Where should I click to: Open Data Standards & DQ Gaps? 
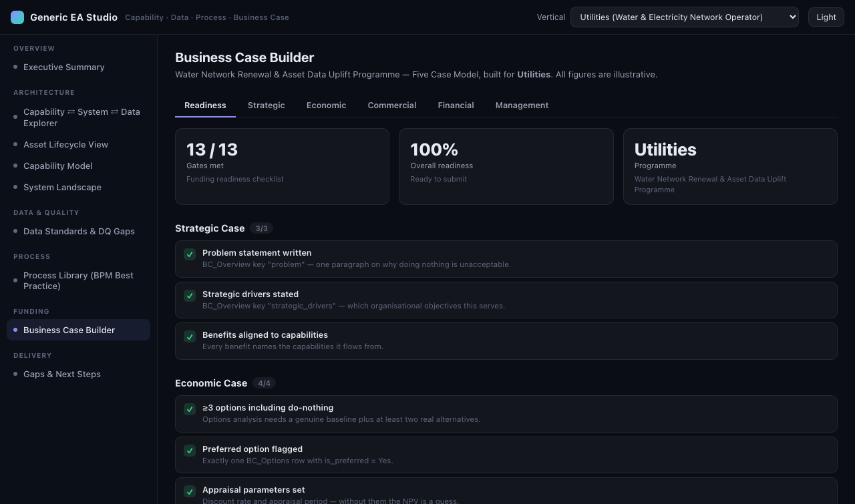tap(78, 231)
